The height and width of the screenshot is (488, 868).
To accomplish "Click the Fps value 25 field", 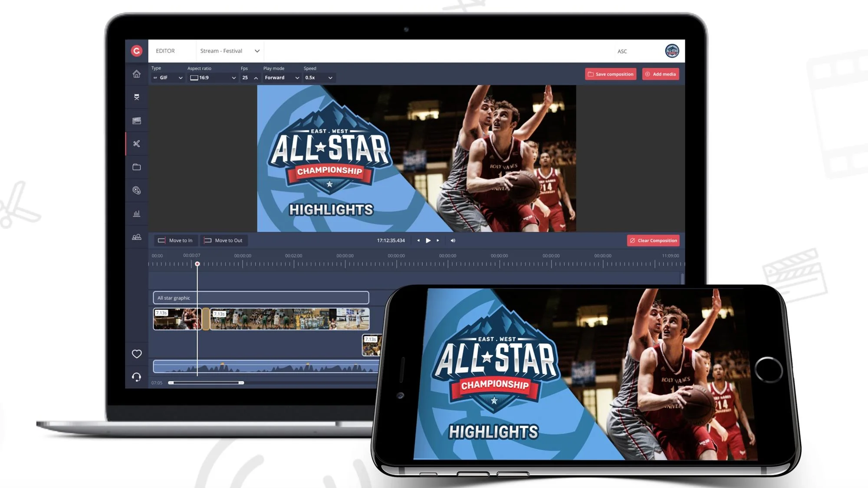I will [x=246, y=78].
